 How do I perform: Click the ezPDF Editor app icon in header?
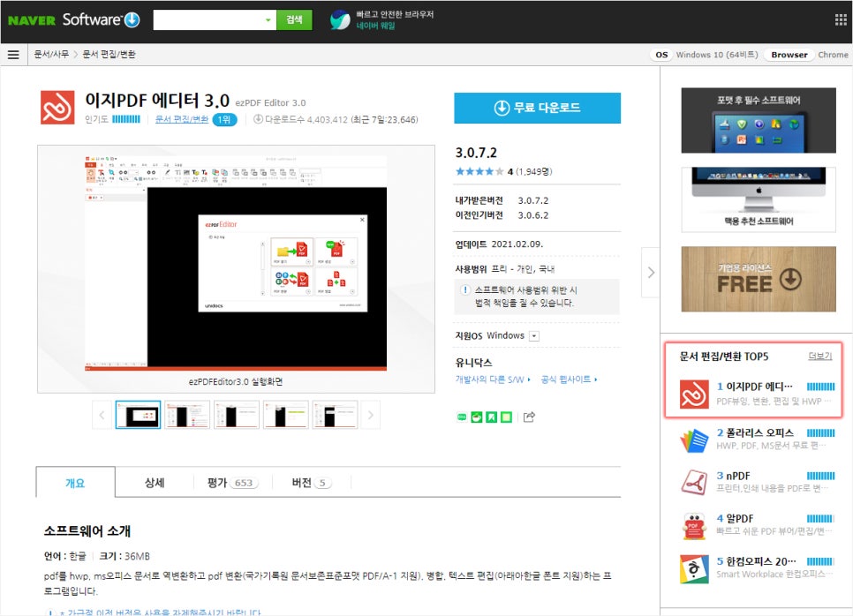(57, 108)
